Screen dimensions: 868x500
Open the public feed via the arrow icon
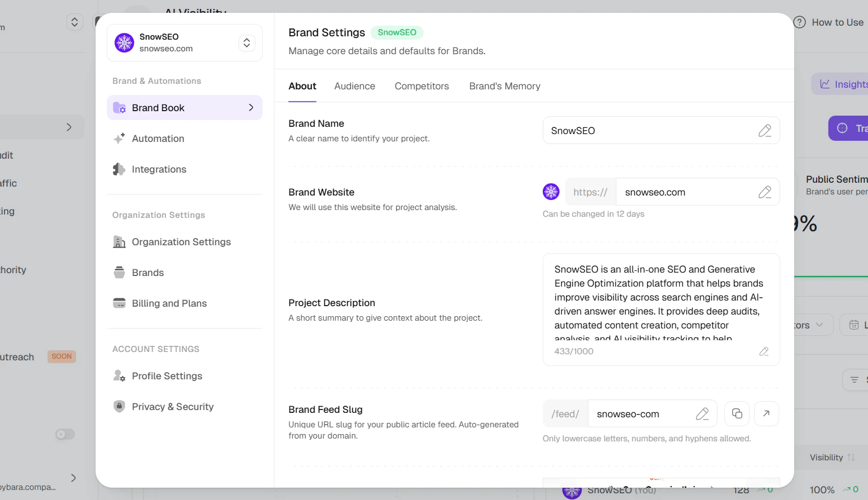(x=766, y=413)
